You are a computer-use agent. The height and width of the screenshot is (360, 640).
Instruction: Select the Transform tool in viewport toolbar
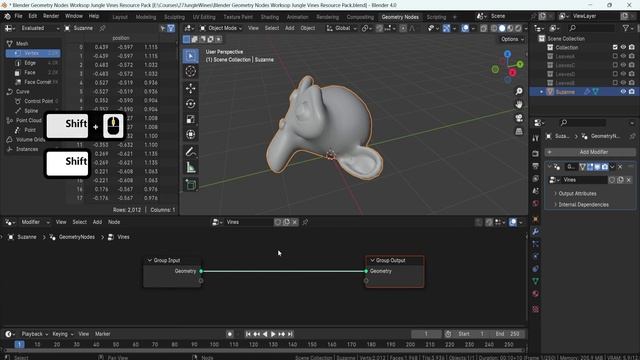pyautogui.click(x=190, y=135)
